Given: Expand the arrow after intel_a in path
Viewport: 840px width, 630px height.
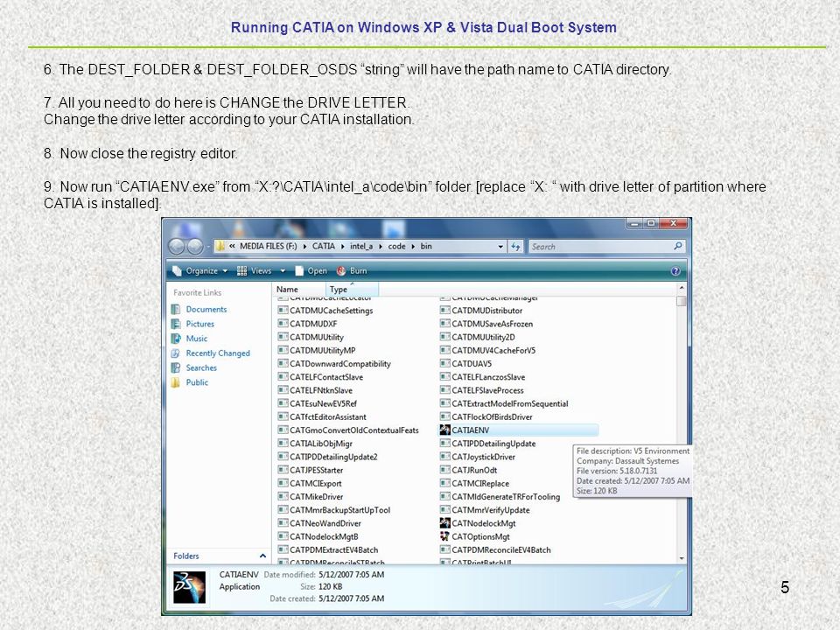Looking at the screenshot, I should 381,247.
